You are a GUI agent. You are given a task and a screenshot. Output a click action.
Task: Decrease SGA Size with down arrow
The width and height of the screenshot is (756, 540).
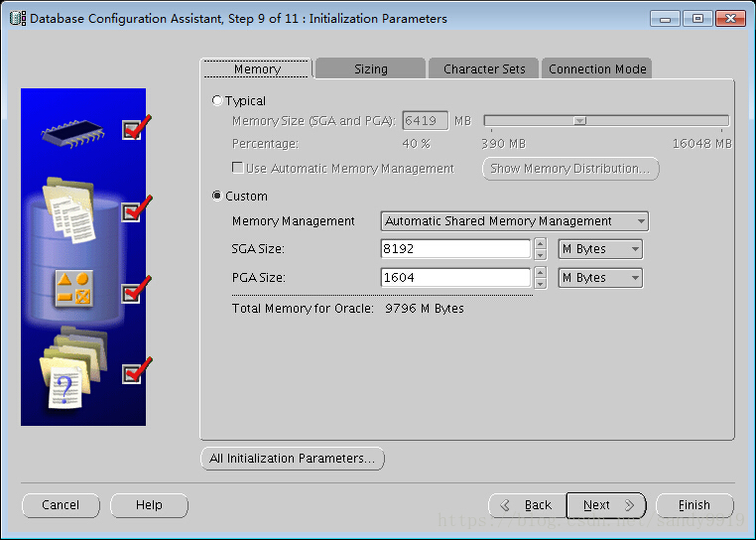pyautogui.click(x=541, y=255)
